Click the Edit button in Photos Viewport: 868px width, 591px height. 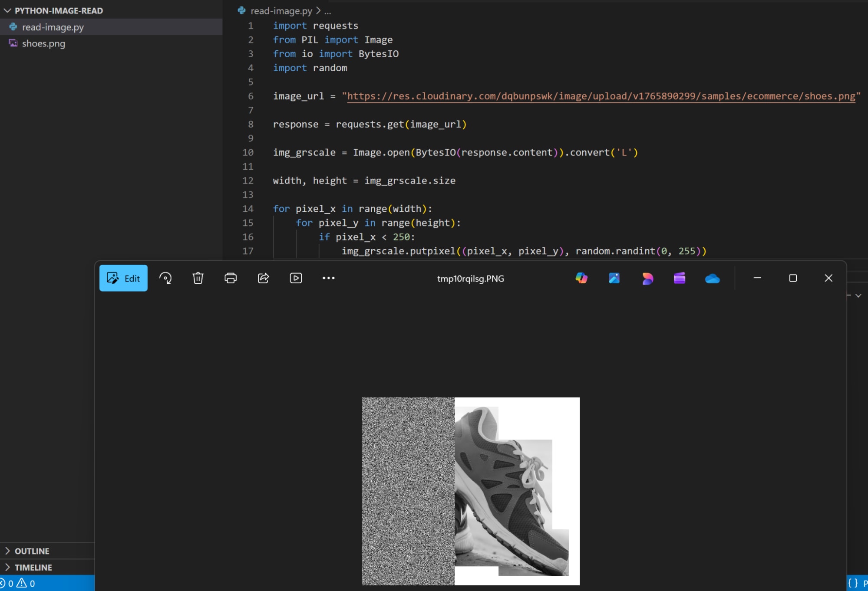[x=123, y=278]
